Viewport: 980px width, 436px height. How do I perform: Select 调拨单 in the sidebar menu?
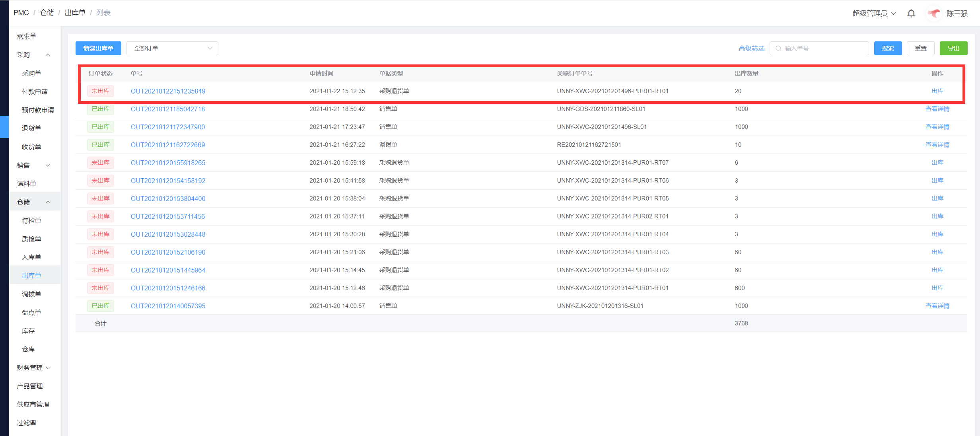(x=31, y=294)
